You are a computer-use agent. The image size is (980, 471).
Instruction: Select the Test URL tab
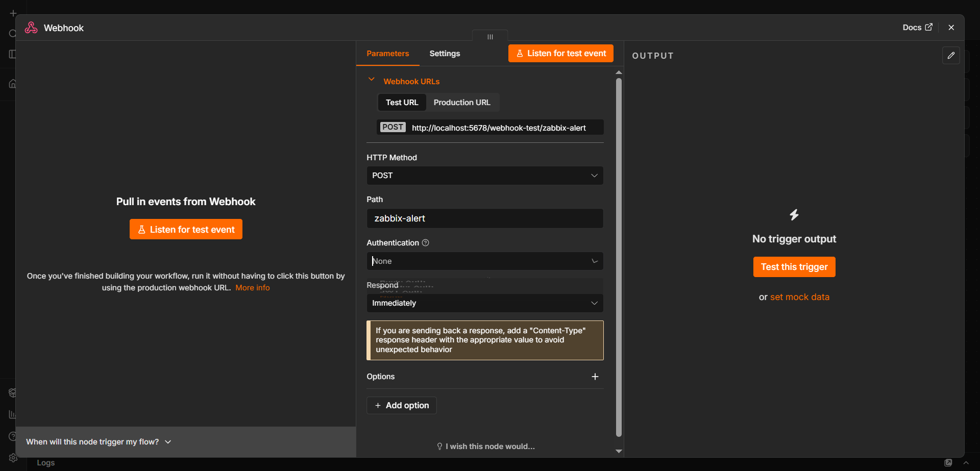coord(402,103)
